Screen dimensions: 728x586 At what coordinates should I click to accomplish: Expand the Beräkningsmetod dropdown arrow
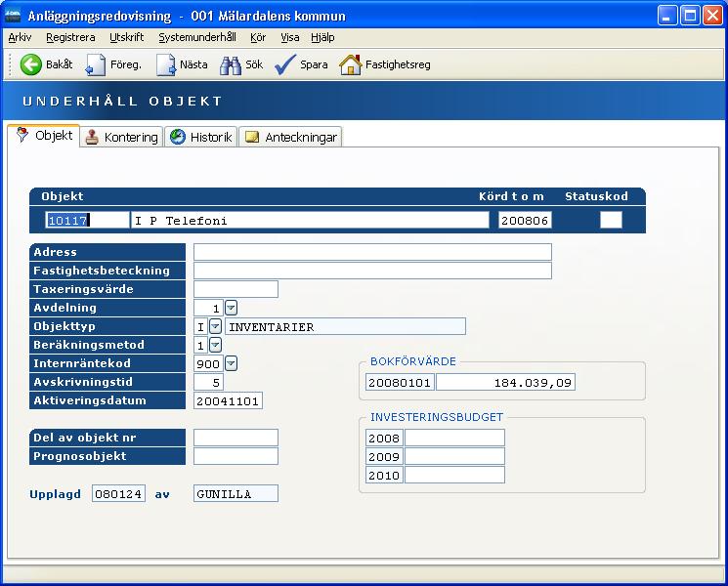click(215, 345)
